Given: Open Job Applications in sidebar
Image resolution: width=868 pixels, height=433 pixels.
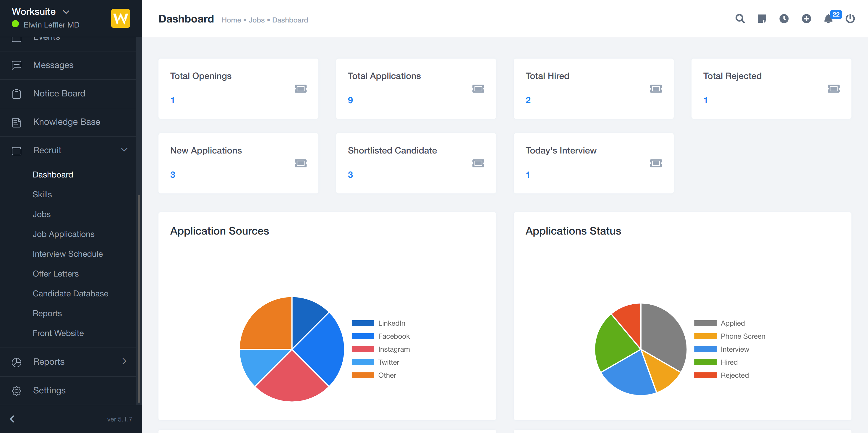Looking at the screenshot, I should pyautogui.click(x=63, y=234).
